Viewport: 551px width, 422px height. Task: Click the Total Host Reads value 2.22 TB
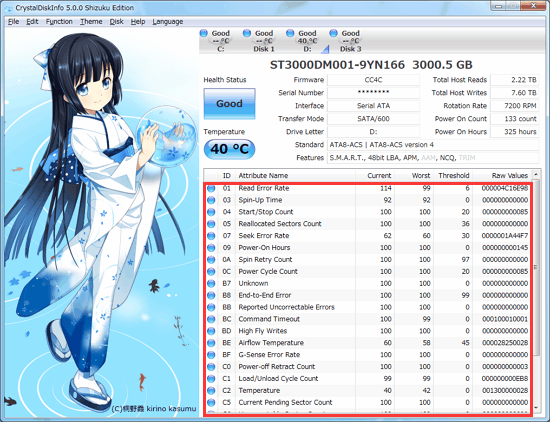point(514,80)
